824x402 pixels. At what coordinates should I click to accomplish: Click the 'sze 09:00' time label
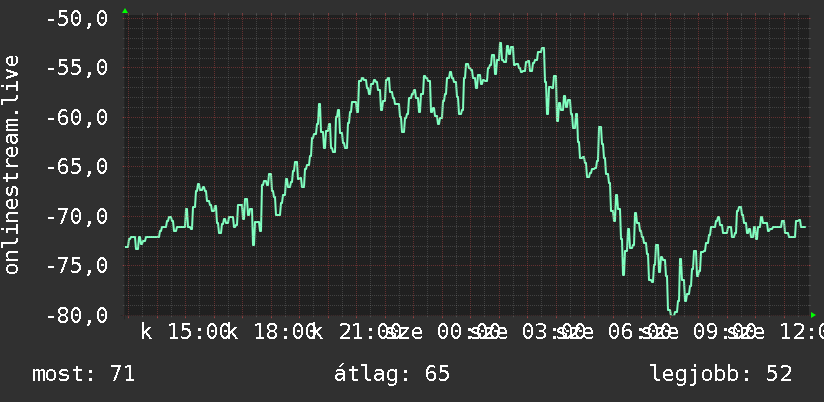700,333
